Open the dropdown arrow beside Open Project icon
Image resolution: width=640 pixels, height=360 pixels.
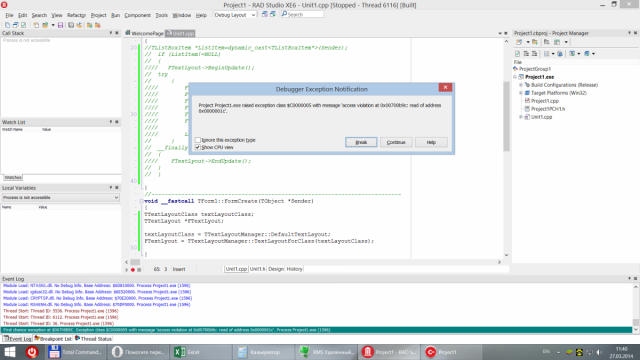tap(53, 25)
